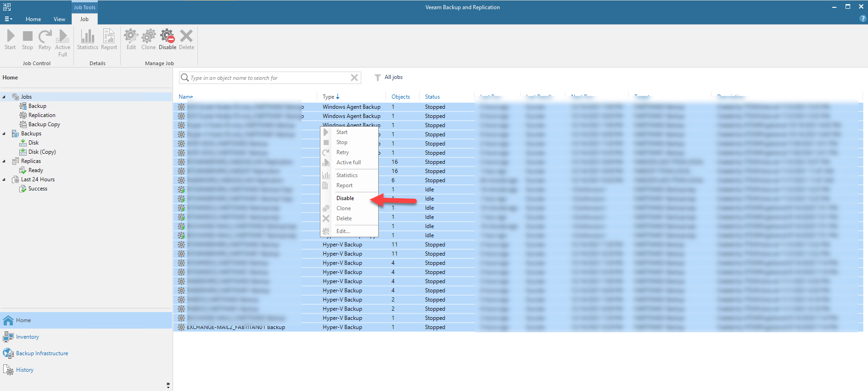Click the History link in navigation

(x=25, y=370)
